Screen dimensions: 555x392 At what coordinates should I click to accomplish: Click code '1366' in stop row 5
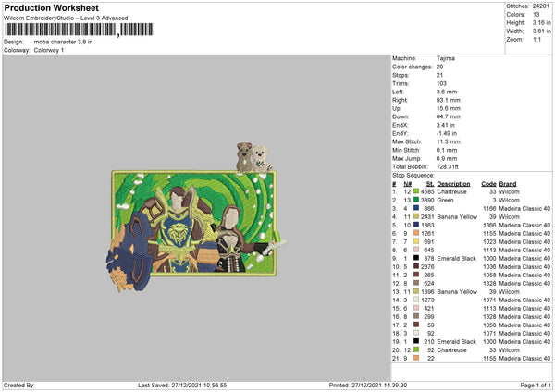coord(489,225)
